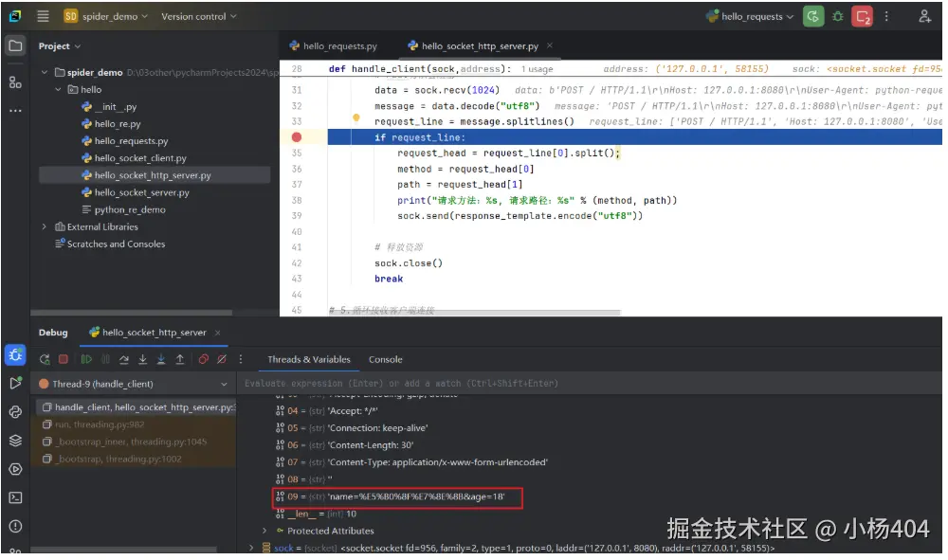Viewport: 948px width, 560px height.
Task: Click Step Out icon in debug toolbar
Action: (x=179, y=359)
